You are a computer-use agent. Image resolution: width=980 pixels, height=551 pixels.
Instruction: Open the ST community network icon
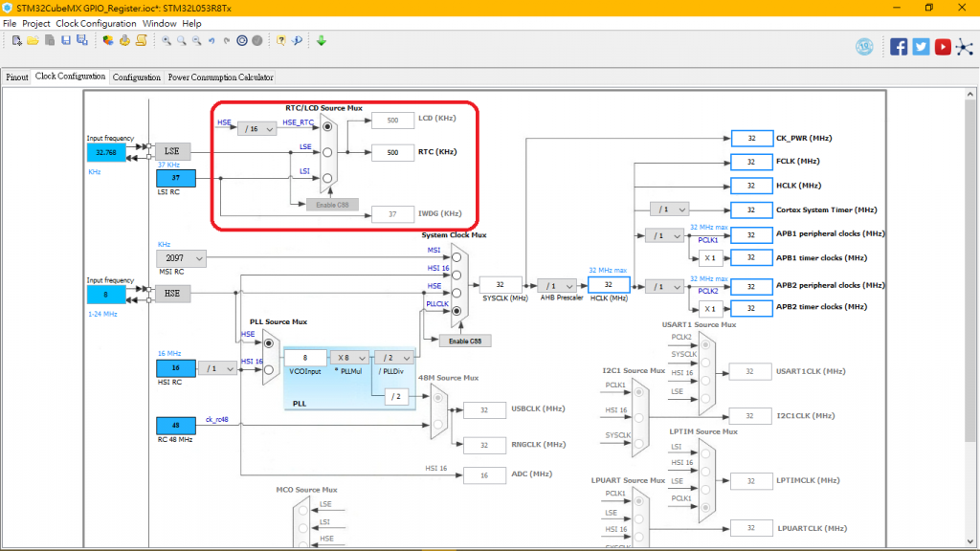point(965,47)
